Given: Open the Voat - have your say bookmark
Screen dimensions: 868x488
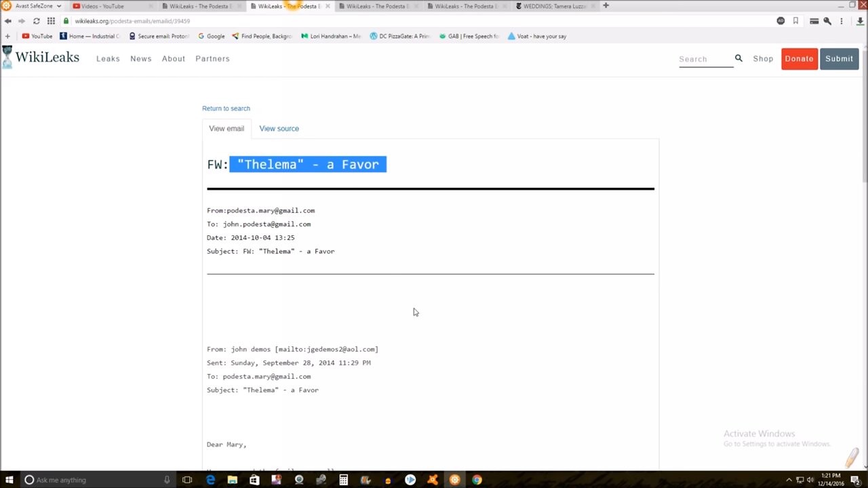Looking at the screenshot, I should (x=537, y=36).
